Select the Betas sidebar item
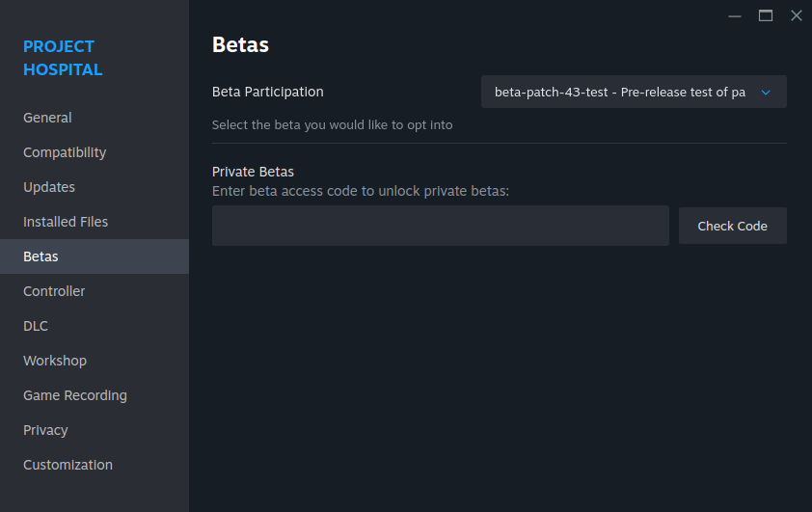This screenshot has width=812, height=512. click(x=41, y=256)
